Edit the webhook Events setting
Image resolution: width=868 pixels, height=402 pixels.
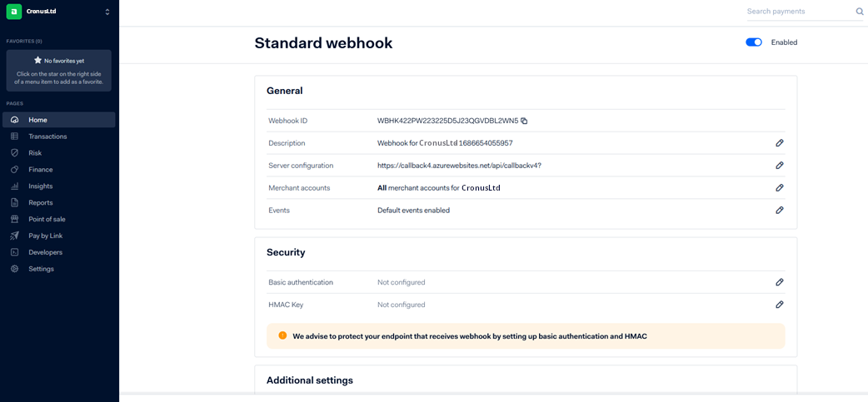point(780,211)
